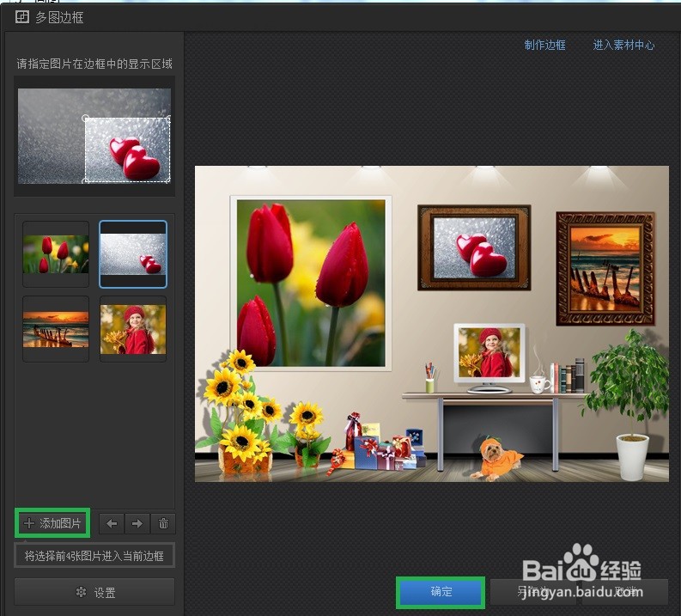Click the text 请指定图片在边框中的显示区域
This screenshot has height=616, width=681.
pyautogui.click(x=94, y=64)
